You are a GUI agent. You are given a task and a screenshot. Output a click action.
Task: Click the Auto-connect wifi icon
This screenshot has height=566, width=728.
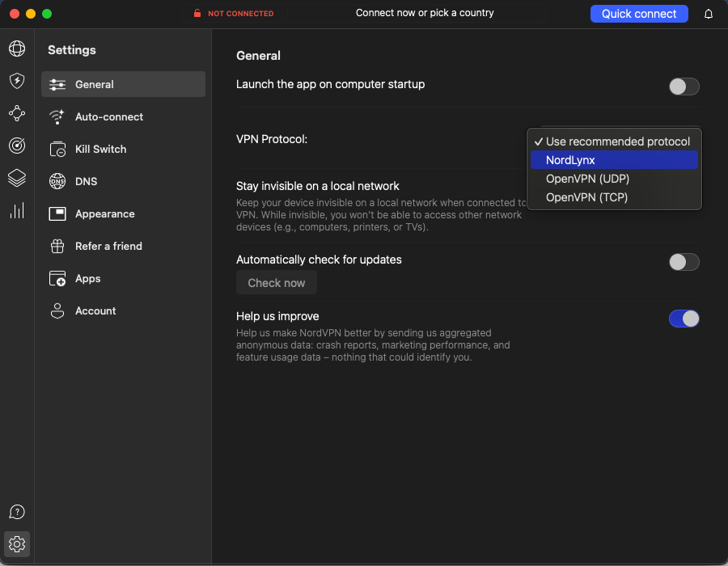point(57,117)
